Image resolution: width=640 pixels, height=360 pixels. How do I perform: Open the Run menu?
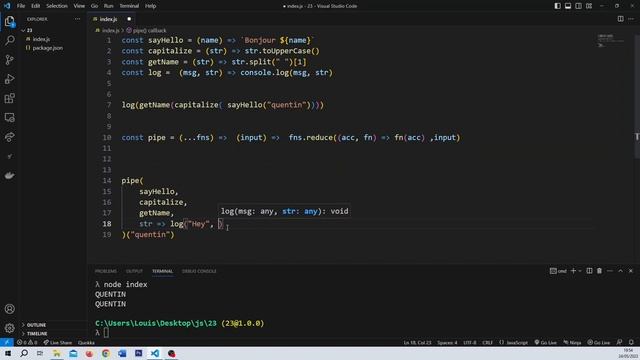coord(108,6)
